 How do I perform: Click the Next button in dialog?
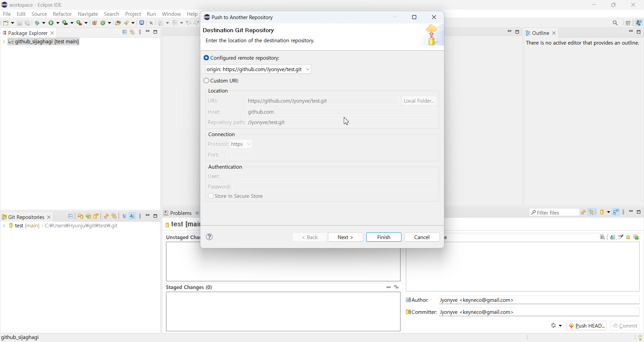coord(345,237)
